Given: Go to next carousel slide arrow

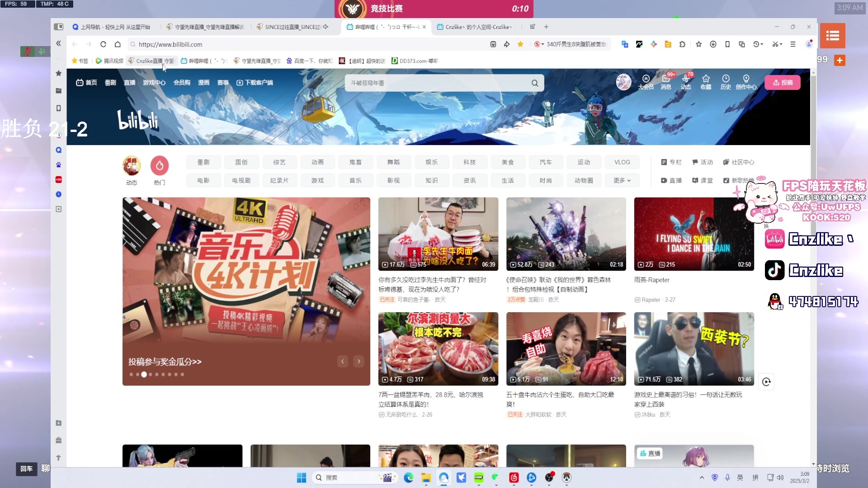Looking at the screenshot, I should 359,361.
